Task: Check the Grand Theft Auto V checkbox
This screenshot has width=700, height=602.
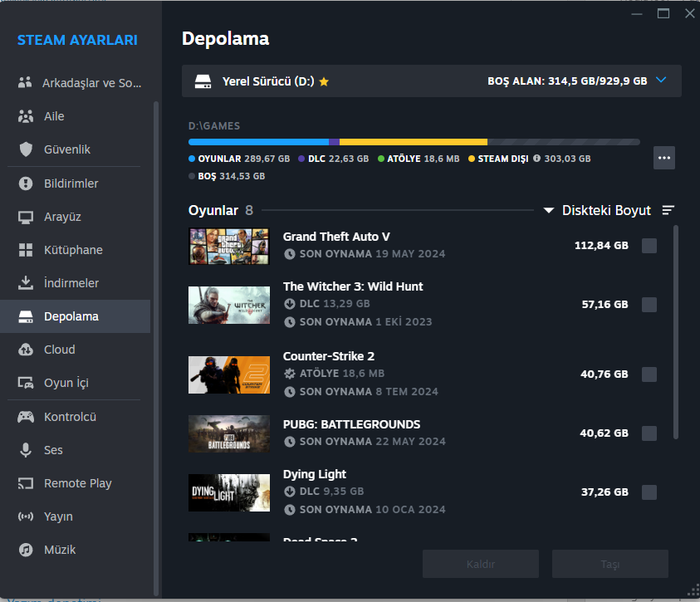Action: (649, 246)
